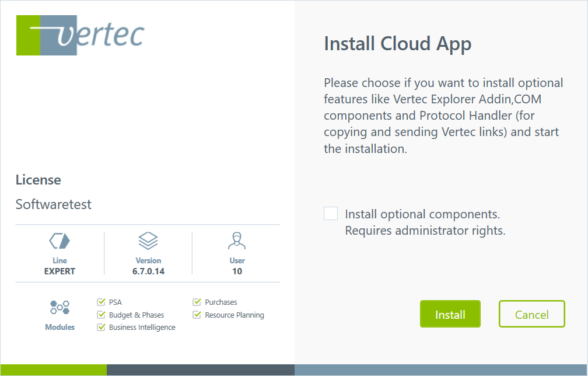Screen dimensions: 588x376
Task: Toggle the Resource Planning checkbox
Action: click(x=197, y=315)
